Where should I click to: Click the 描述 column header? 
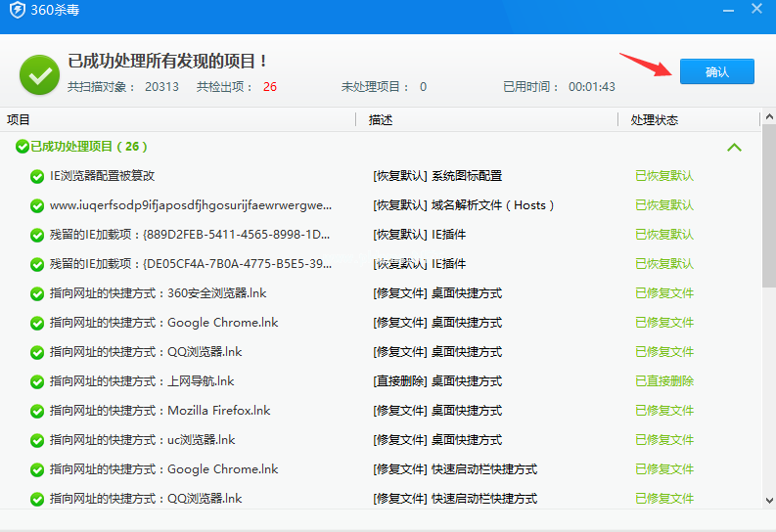[381, 120]
